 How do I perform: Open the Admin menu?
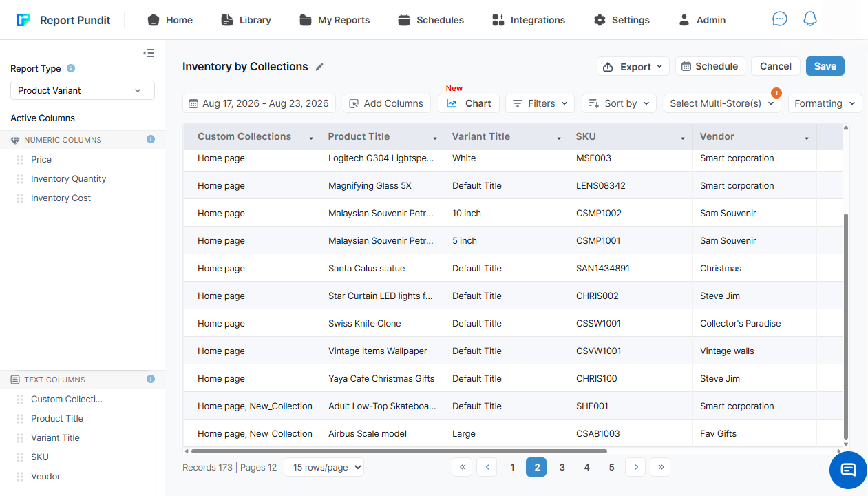tap(702, 20)
